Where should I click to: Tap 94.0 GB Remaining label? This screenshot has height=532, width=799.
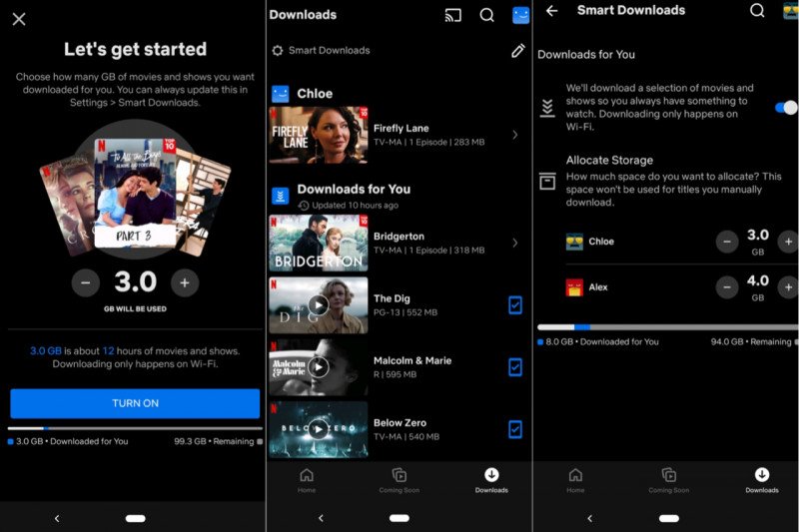tap(751, 341)
